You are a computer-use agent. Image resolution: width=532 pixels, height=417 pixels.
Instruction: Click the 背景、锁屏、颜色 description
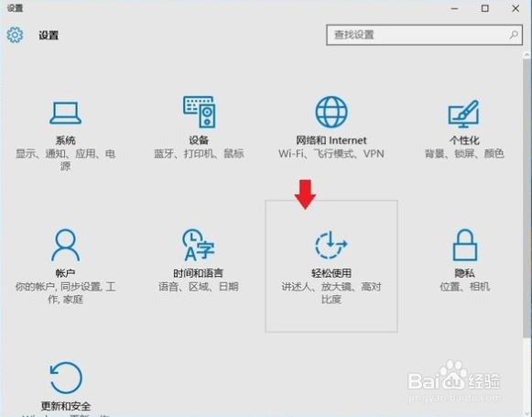click(464, 153)
